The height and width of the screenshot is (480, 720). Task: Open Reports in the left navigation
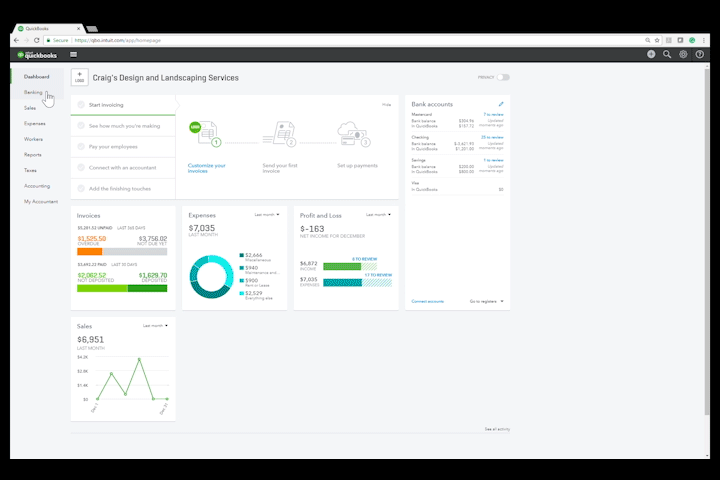pyautogui.click(x=33, y=155)
